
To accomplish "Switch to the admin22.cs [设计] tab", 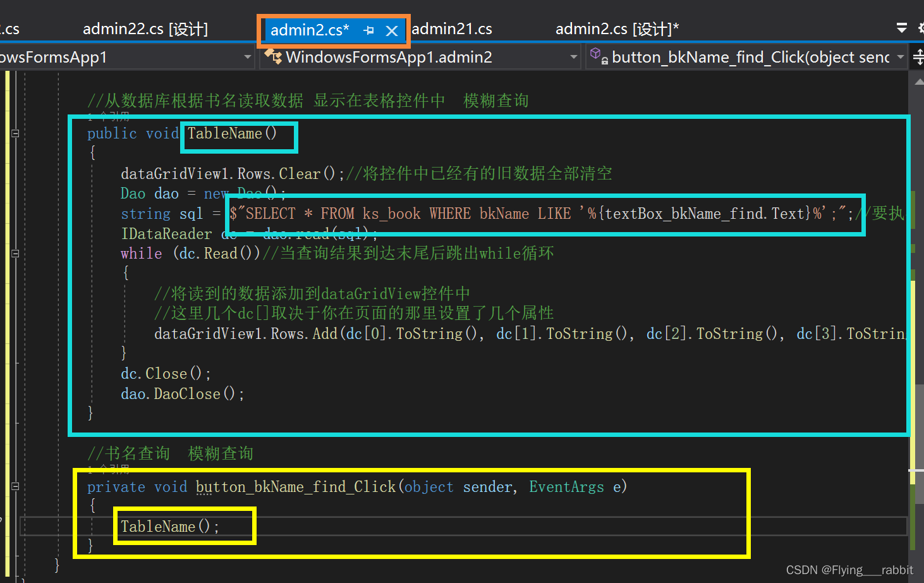I will [145, 29].
